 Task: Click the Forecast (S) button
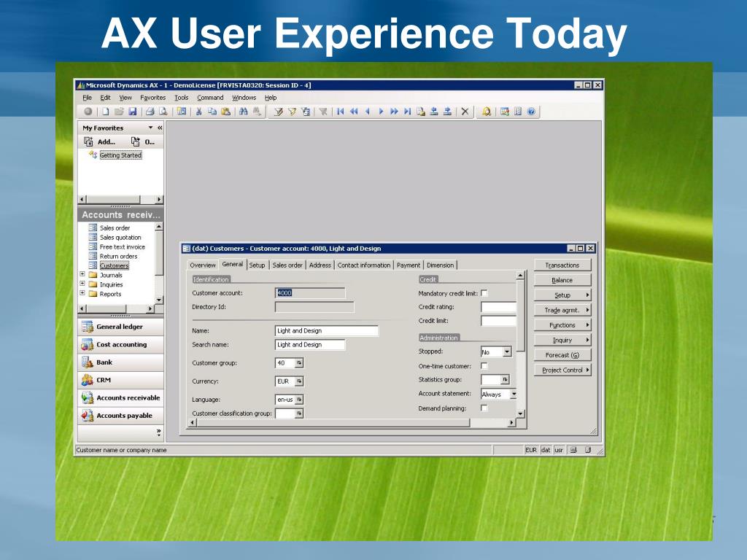coord(562,355)
